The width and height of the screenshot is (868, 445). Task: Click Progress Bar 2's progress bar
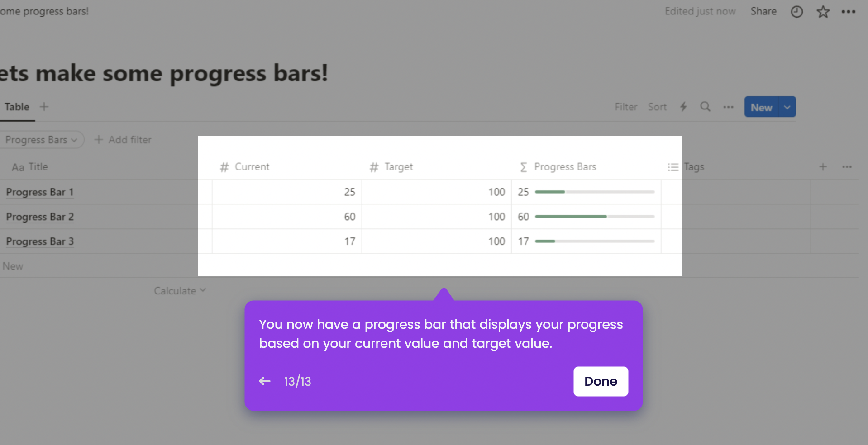[594, 217]
